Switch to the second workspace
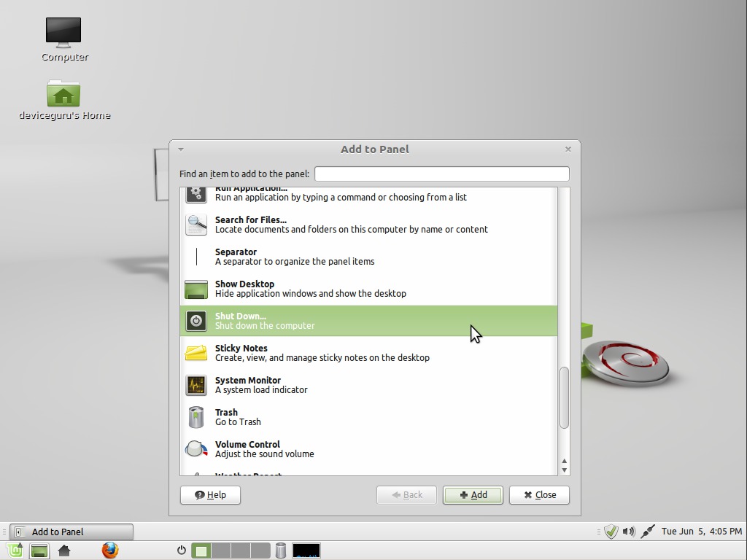The image size is (747, 560). point(221,551)
